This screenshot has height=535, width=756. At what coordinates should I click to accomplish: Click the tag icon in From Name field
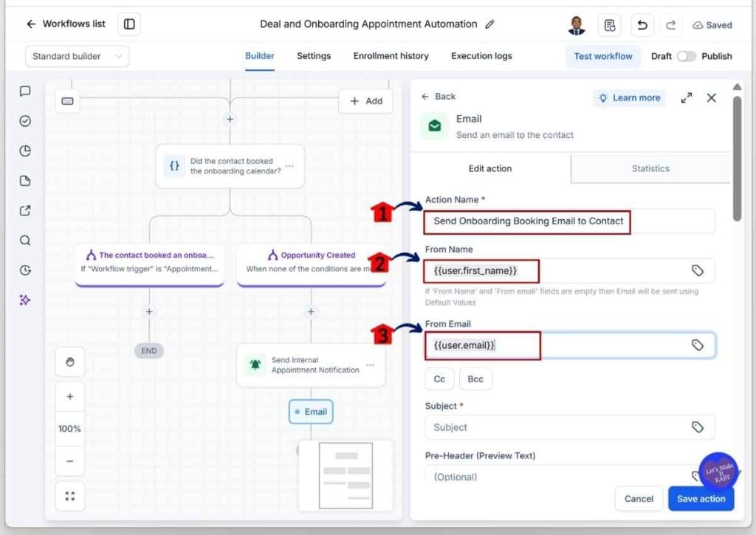[x=697, y=270]
